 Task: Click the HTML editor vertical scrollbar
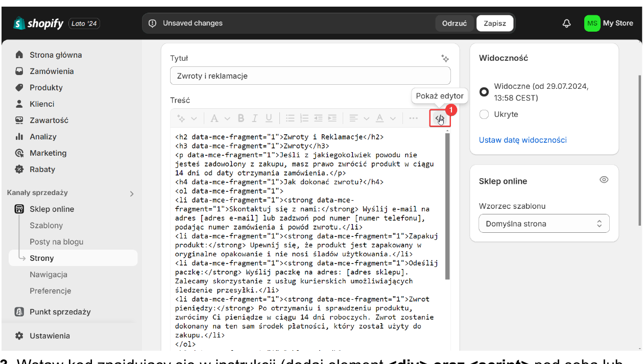447,207
